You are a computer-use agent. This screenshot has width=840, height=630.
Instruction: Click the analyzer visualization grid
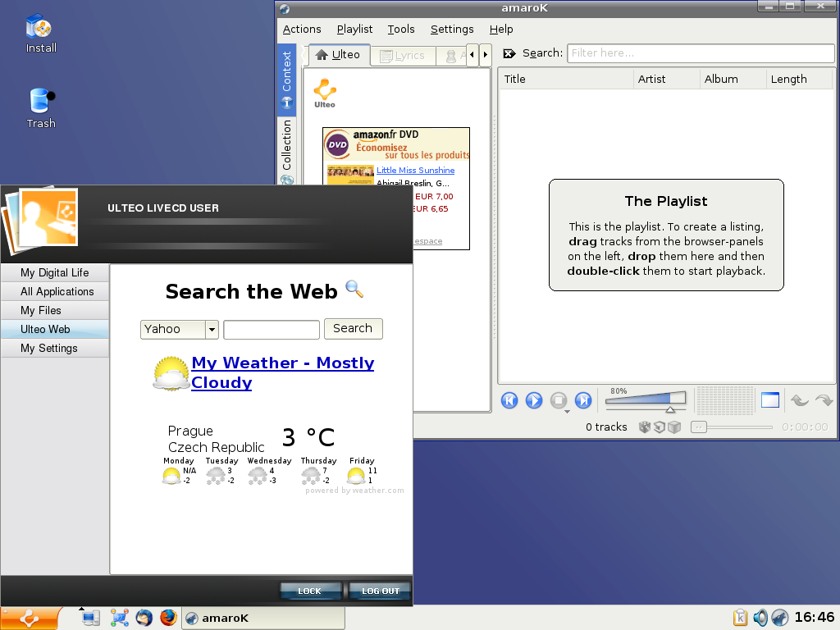(725, 400)
